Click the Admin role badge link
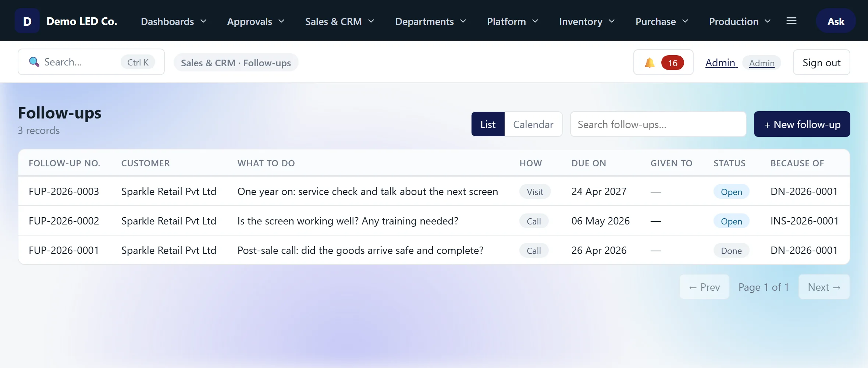This screenshot has width=868, height=368. [762, 63]
